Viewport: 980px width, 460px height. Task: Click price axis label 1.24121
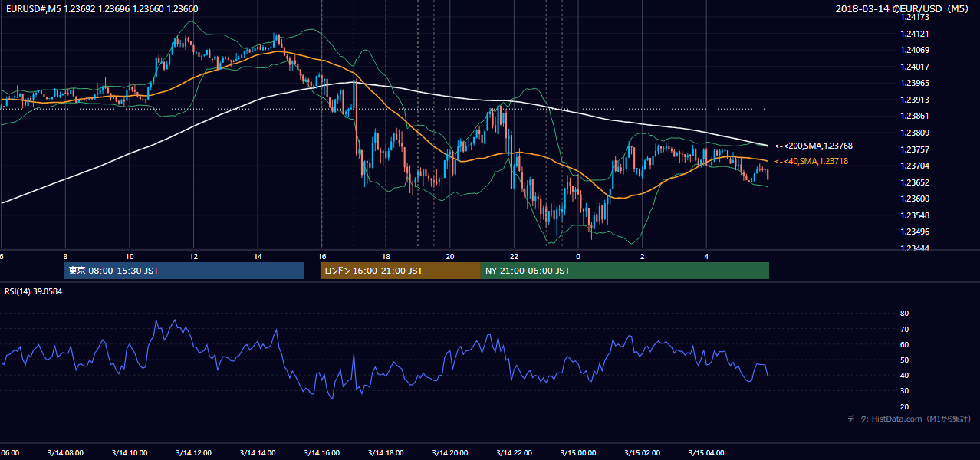(x=916, y=34)
